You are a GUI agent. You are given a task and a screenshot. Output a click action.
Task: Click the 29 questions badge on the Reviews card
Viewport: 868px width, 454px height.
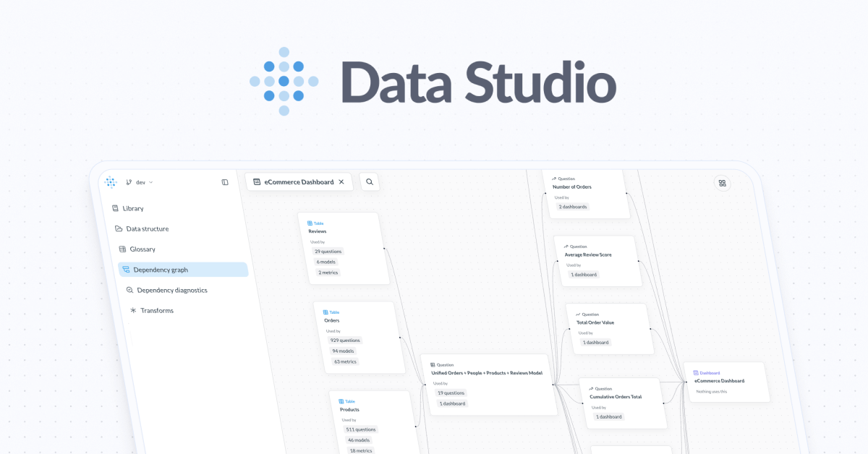click(x=328, y=251)
